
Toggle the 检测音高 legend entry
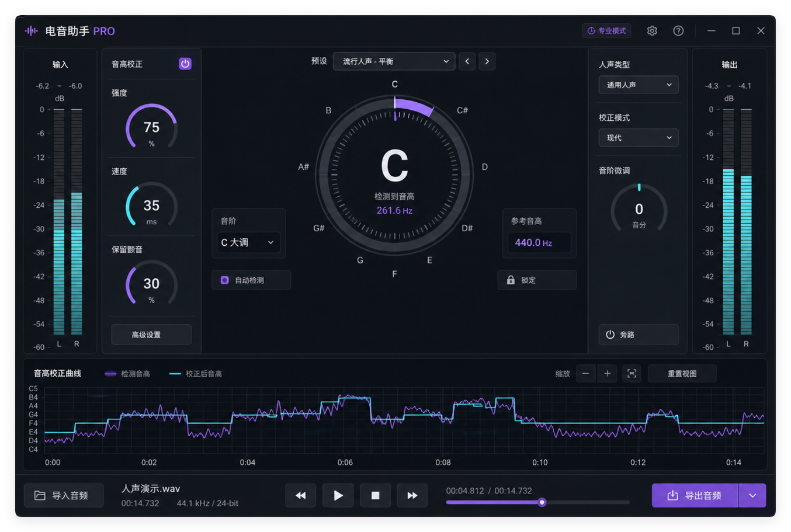pyautogui.click(x=127, y=374)
